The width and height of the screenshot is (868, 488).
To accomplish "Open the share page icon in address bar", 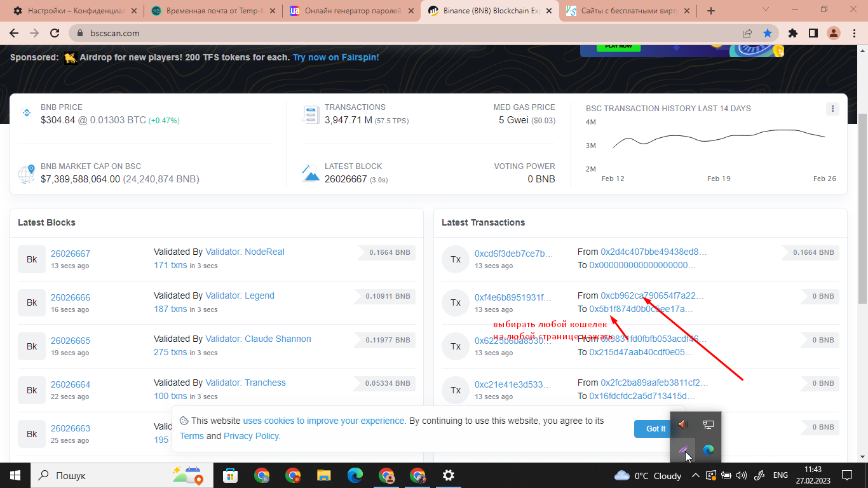I will click(x=747, y=33).
